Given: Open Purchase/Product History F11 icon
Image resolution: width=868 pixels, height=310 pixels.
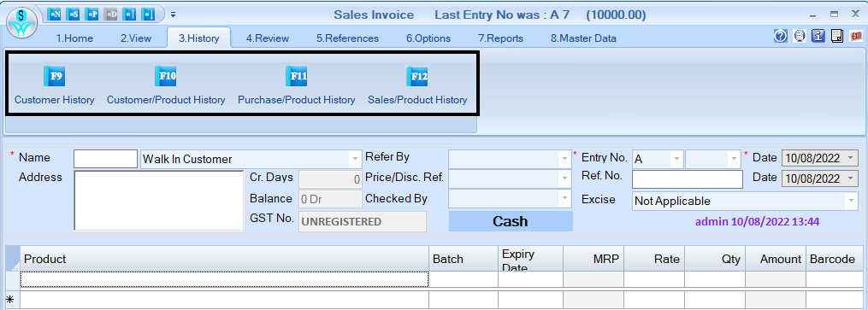Looking at the screenshot, I should (x=296, y=76).
